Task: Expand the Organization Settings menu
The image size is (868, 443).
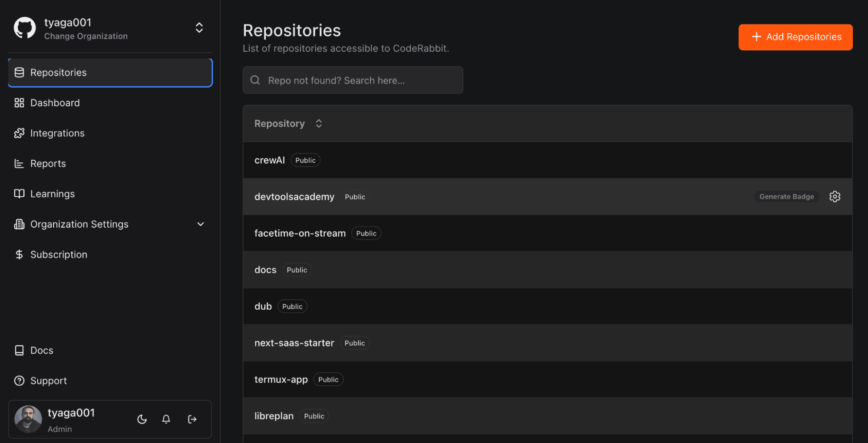Action: tap(200, 224)
